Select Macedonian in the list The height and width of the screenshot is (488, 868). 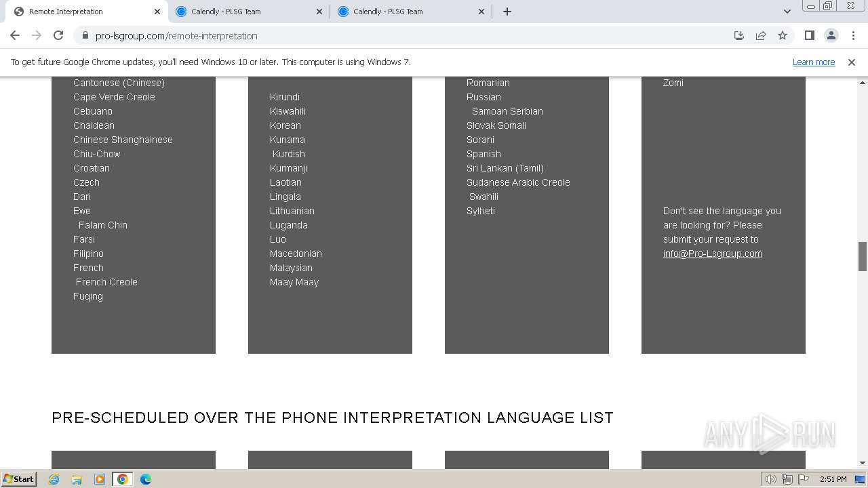coord(296,253)
